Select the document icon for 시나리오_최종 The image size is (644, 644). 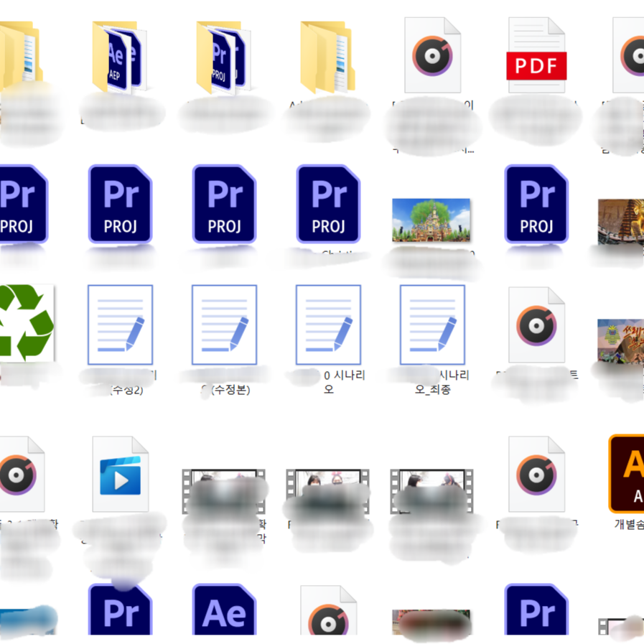point(432,325)
